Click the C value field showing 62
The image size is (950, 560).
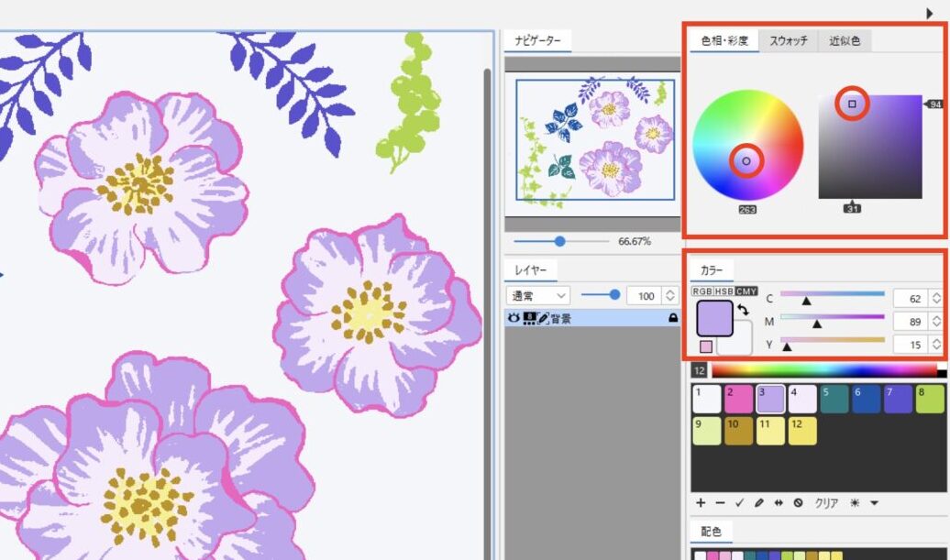(x=911, y=298)
